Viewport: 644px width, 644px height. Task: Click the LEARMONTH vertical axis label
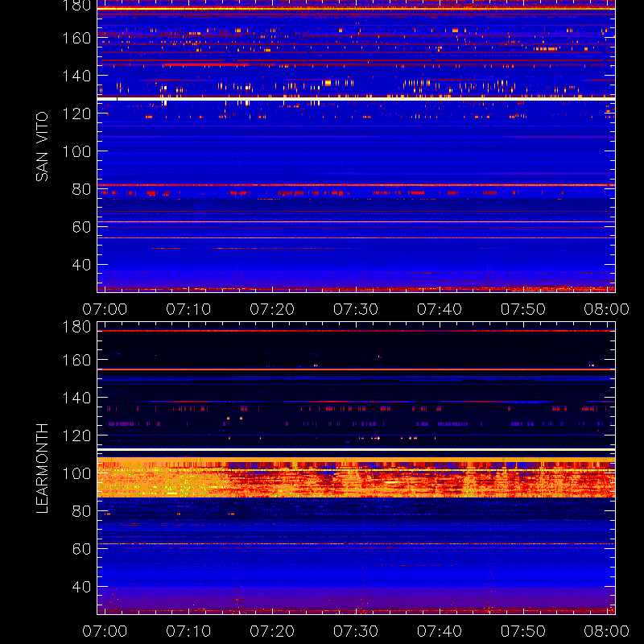(x=42, y=469)
